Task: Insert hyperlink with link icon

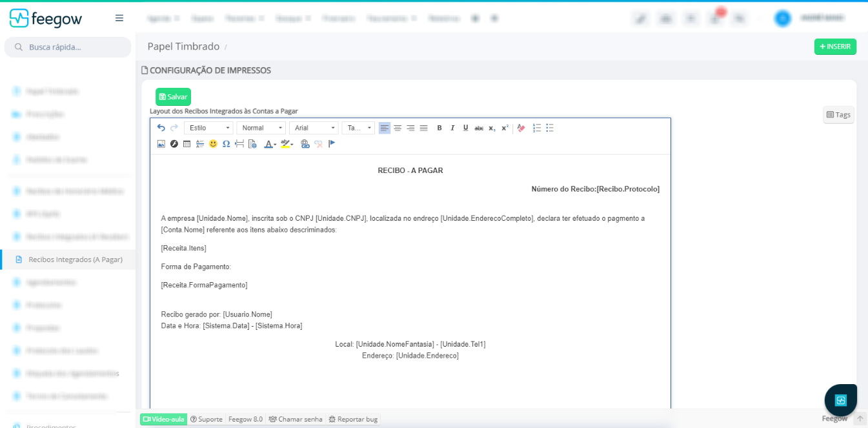Action: (x=305, y=143)
